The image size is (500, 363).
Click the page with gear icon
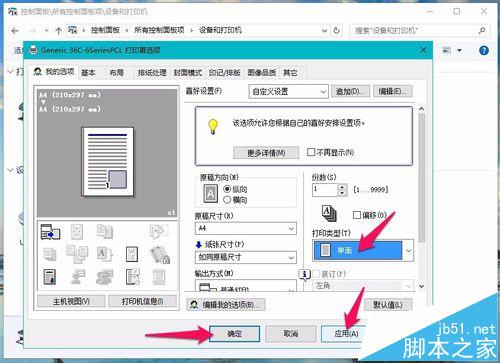[x=133, y=277]
